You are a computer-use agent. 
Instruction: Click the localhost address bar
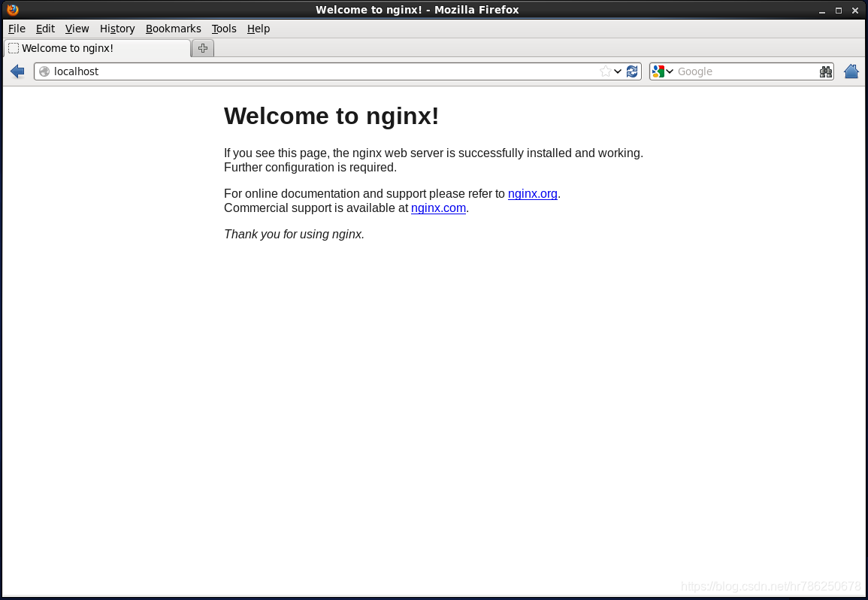pos(337,71)
